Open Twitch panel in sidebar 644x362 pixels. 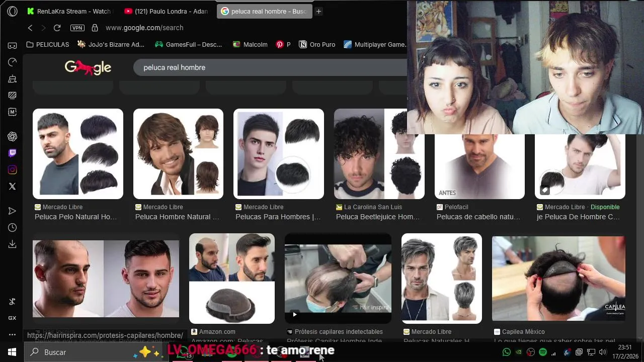13,153
